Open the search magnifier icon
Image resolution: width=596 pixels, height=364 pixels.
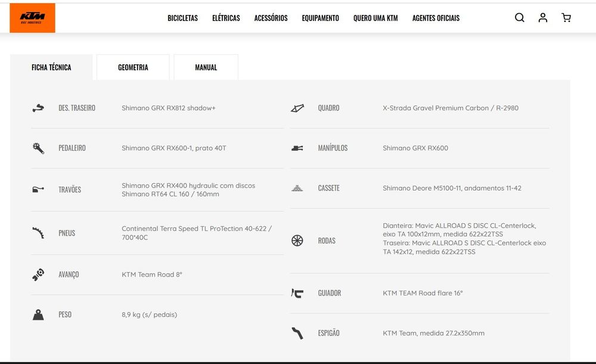(x=520, y=17)
